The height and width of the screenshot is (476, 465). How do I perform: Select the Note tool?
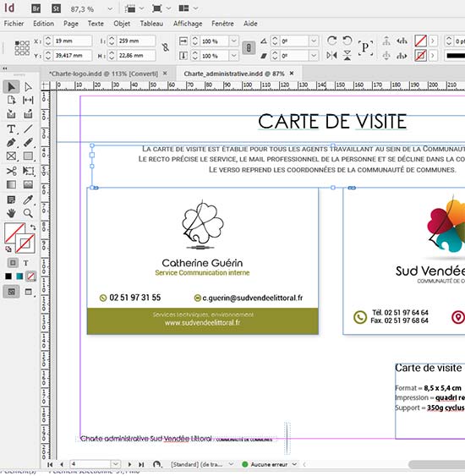coord(11,200)
